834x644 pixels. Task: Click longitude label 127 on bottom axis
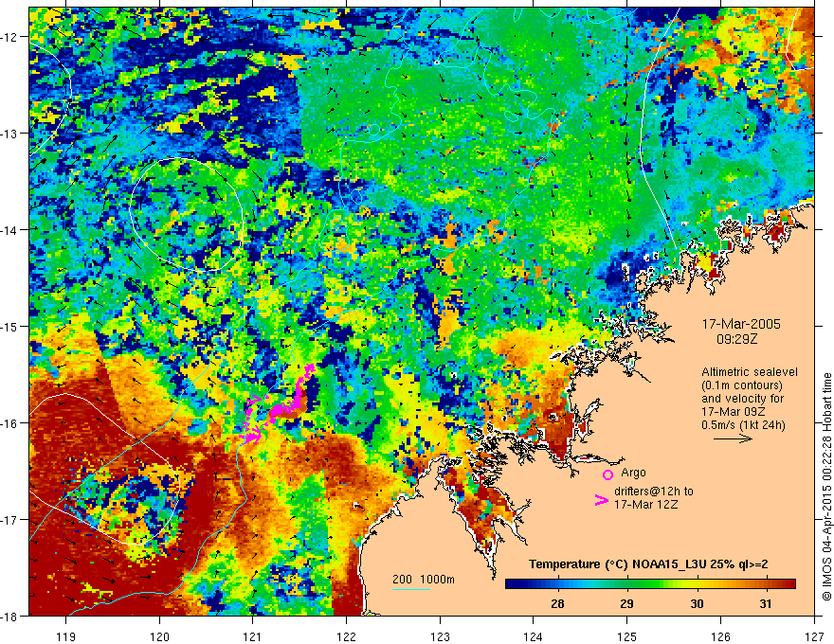[814, 636]
